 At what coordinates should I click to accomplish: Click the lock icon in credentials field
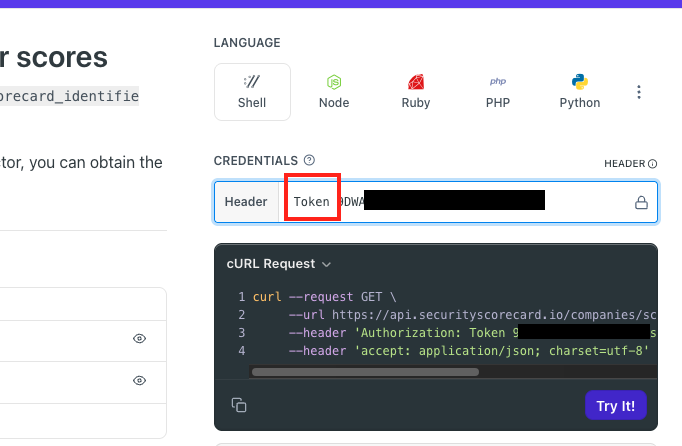click(641, 202)
